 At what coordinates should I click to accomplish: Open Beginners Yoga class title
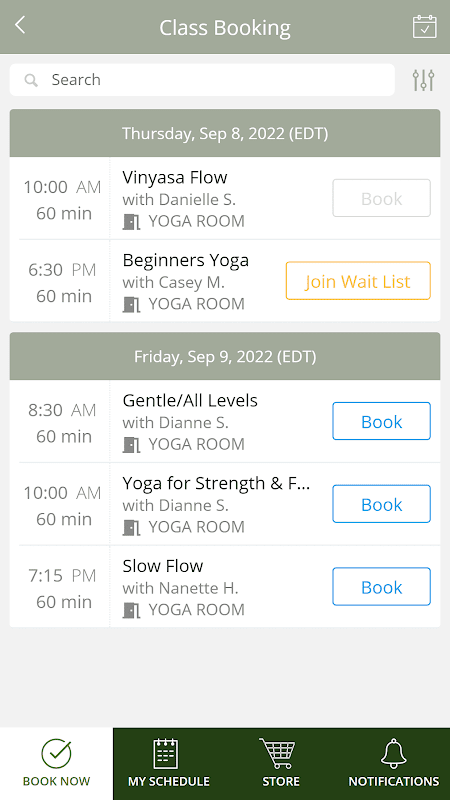click(x=186, y=261)
